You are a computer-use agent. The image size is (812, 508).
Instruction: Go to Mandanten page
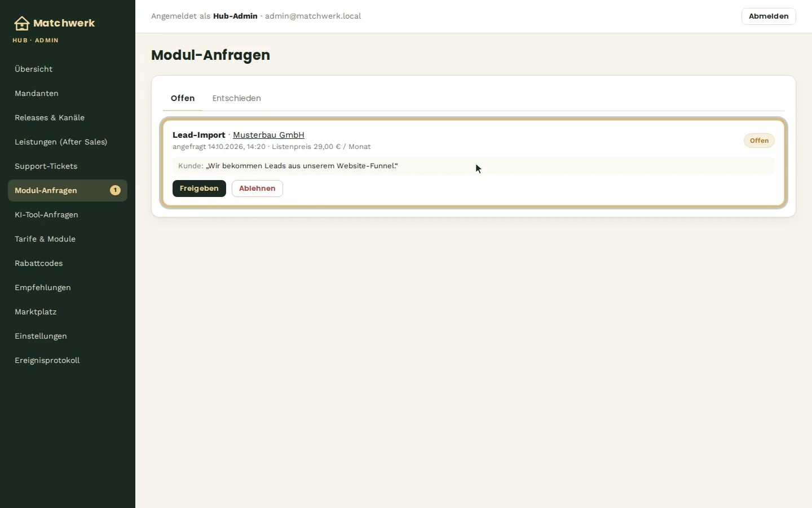point(68,93)
